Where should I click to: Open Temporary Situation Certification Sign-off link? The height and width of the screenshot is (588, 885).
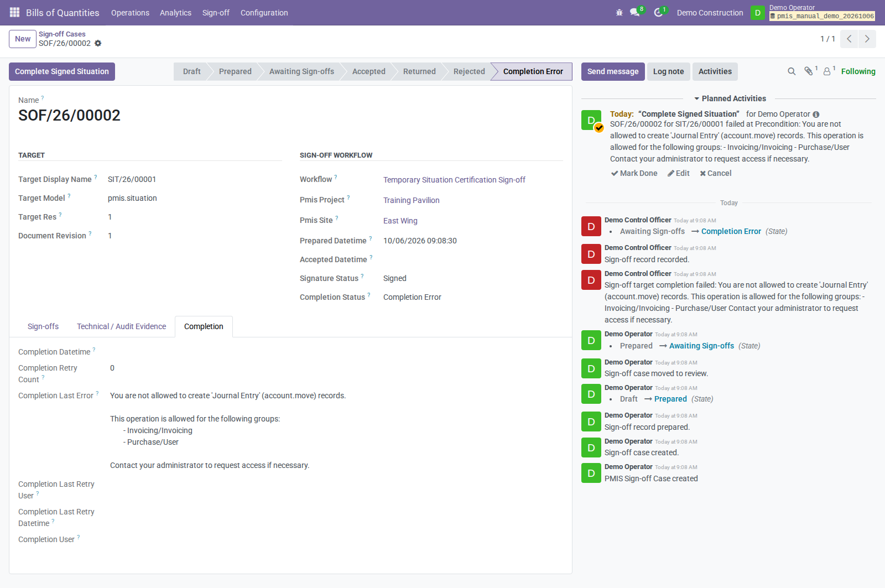click(454, 180)
